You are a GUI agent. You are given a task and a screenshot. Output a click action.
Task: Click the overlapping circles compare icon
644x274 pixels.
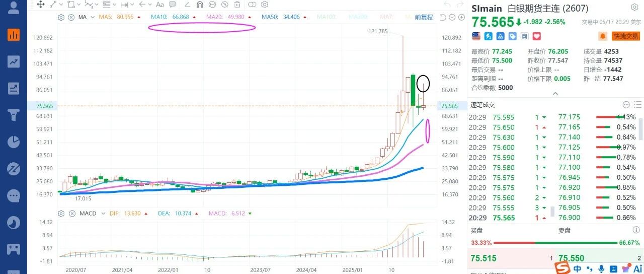[252, 5]
